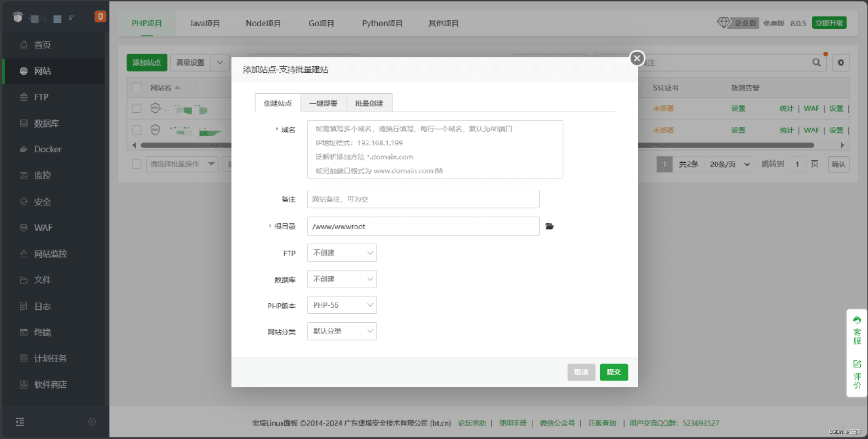Open the FTP 不创建 dropdown
Viewport: 868px width, 439px height.
point(342,253)
